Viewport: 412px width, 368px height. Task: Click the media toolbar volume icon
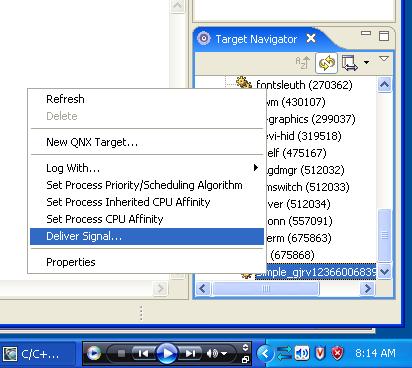click(212, 353)
